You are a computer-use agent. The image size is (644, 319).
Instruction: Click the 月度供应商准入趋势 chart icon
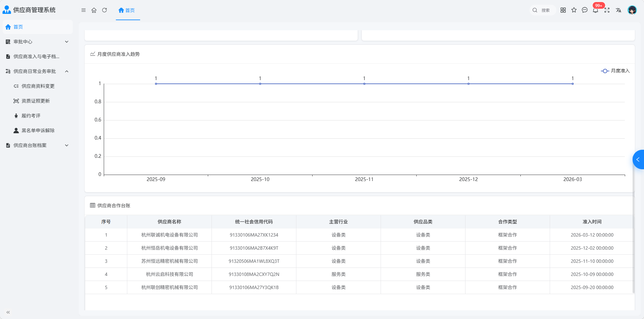pos(93,54)
